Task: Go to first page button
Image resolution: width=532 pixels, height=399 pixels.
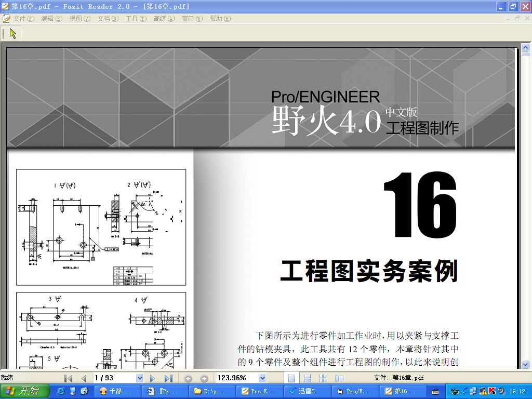Action: point(68,378)
